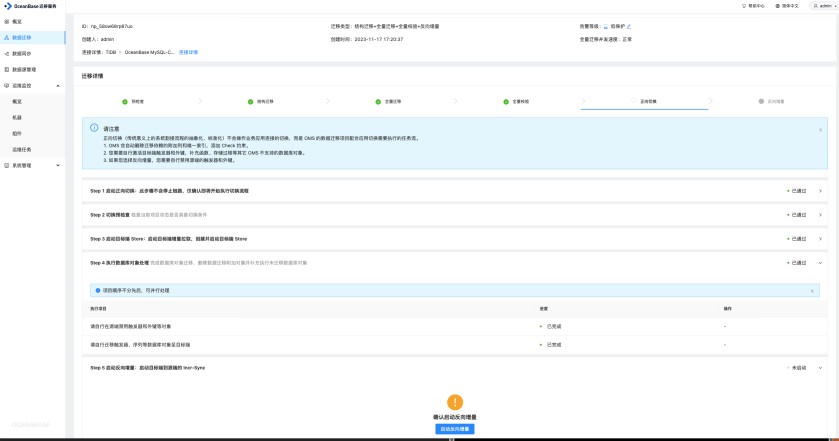The width and height of the screenshot is (839, 441).
Task: Click creation time 2023-11-17 17:20:37
Action: (378, 40)
